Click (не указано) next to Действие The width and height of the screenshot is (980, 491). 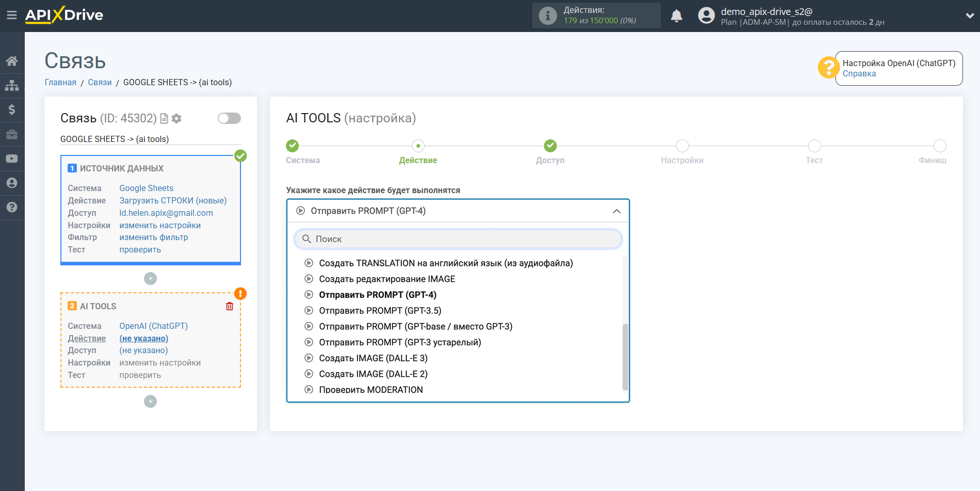click(144, 339)
